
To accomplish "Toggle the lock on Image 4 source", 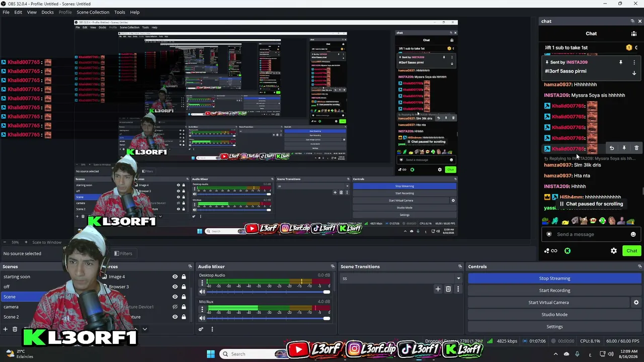I will coord(184,277).
